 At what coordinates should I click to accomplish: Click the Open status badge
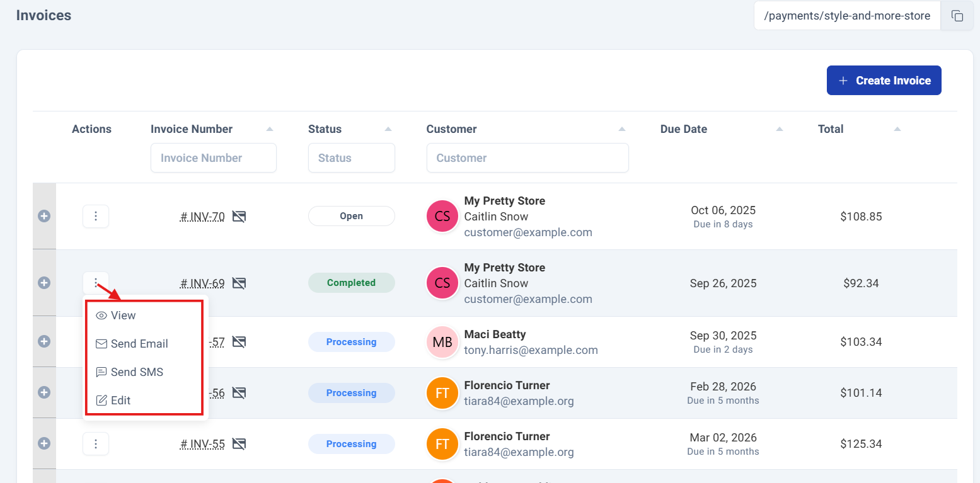click(x=351, y=216)
